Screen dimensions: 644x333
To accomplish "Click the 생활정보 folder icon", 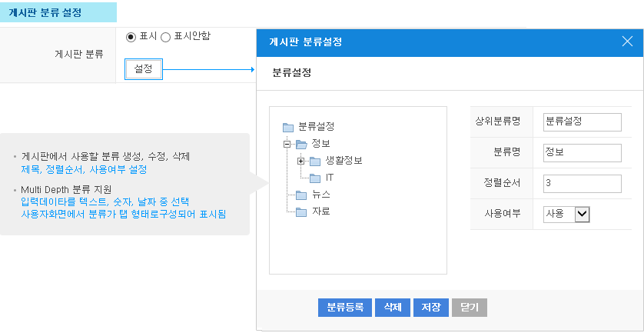I will coord(315,162).
